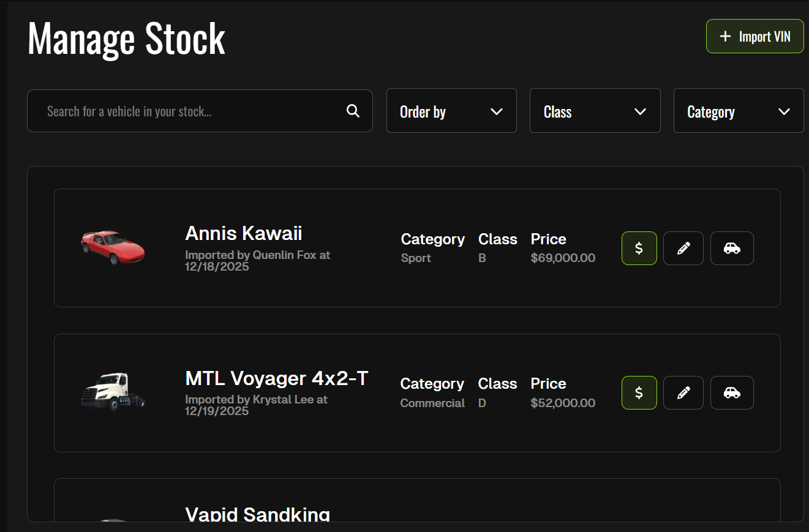Open the Order by dropdown
Image resolution: width=809 pixels, height=532 pixels.
coord(451,111)
